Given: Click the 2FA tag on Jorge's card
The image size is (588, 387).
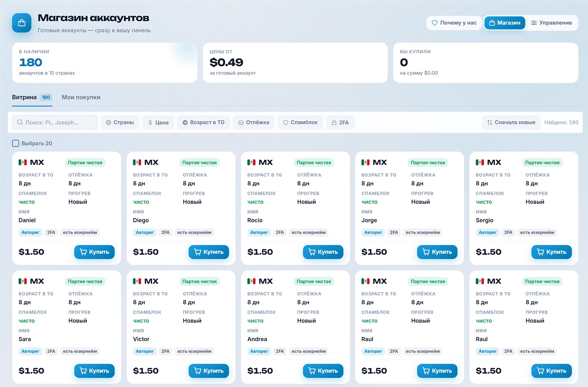Looking at the screenshot, I should click(394, 232).
